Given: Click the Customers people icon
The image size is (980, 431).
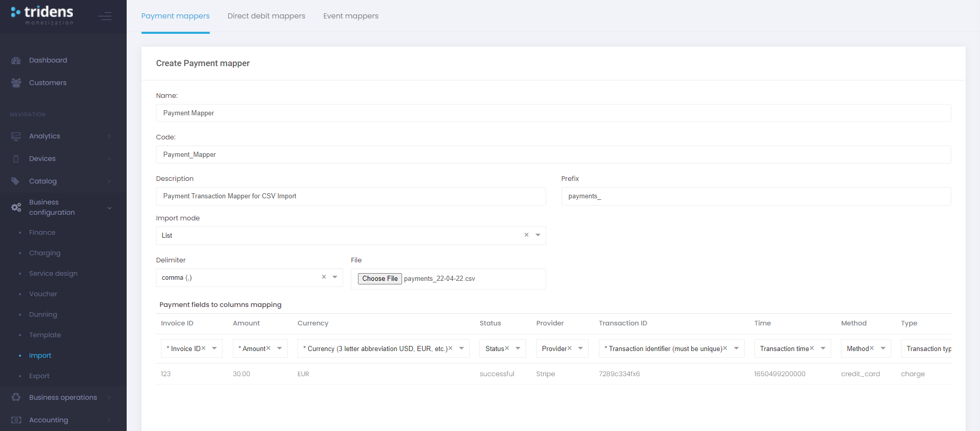Looking at the screenshot, I should point(16,83).
